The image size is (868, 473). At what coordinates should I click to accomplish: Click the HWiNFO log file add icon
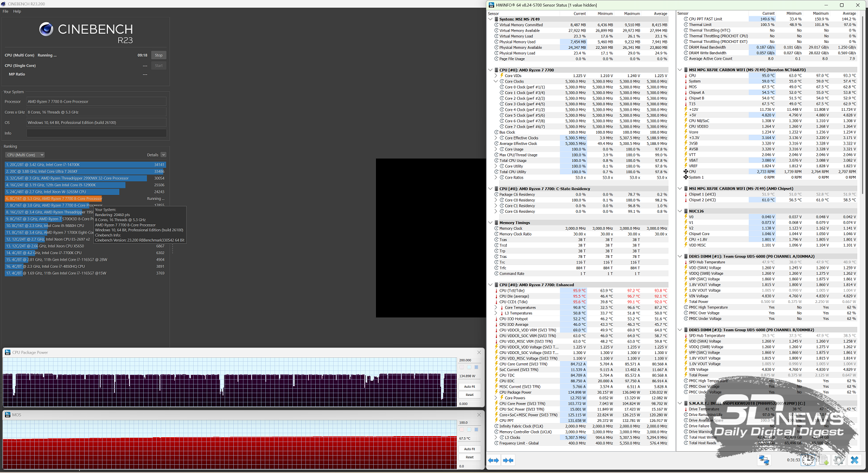click(824, 460)
